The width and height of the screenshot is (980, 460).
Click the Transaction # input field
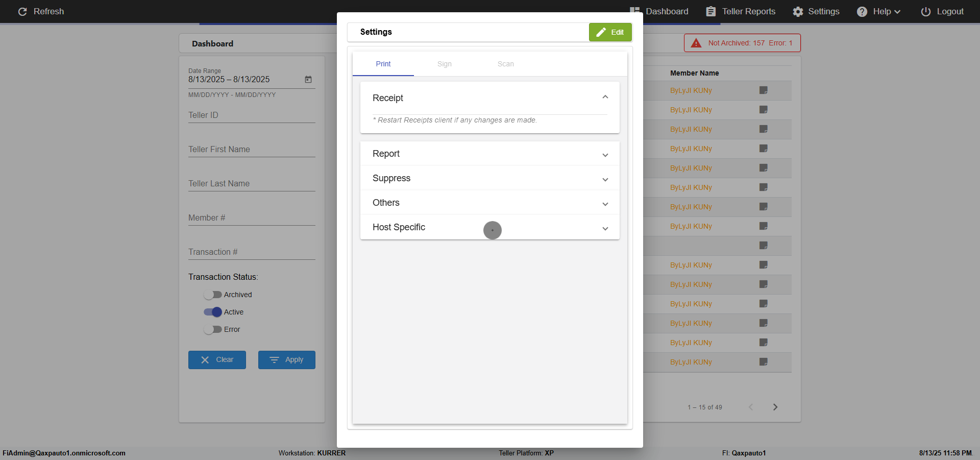(x=252, y=252)
